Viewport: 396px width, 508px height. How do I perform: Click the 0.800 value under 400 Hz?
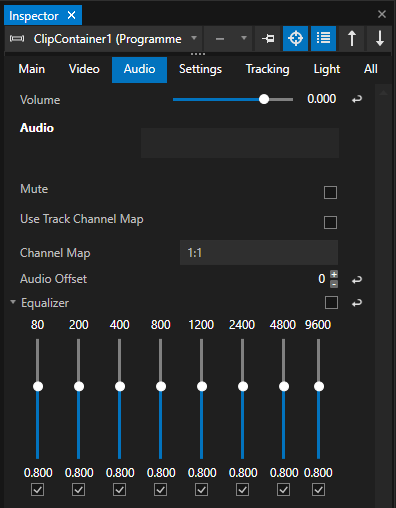point(120,473)
